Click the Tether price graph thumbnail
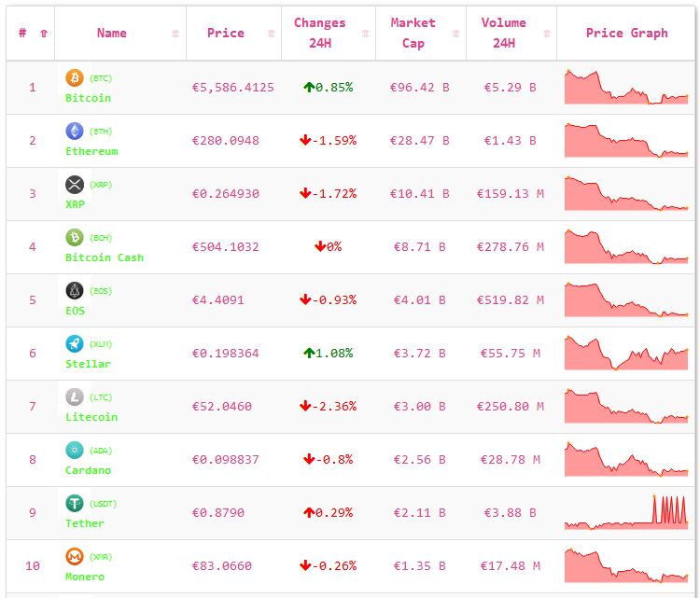Image resolution: width=700 pixels, height=598 pixels. click(x=625, y=512)
